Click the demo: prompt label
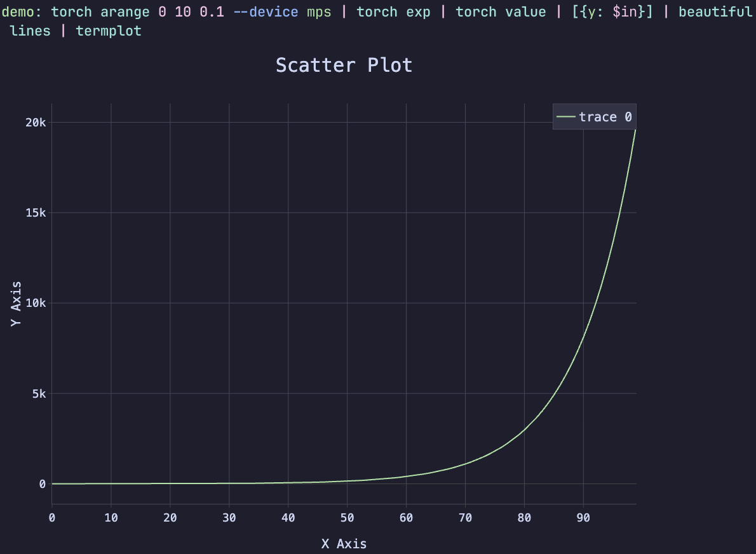Screen dimensions: 756x554 coord(20,11)
